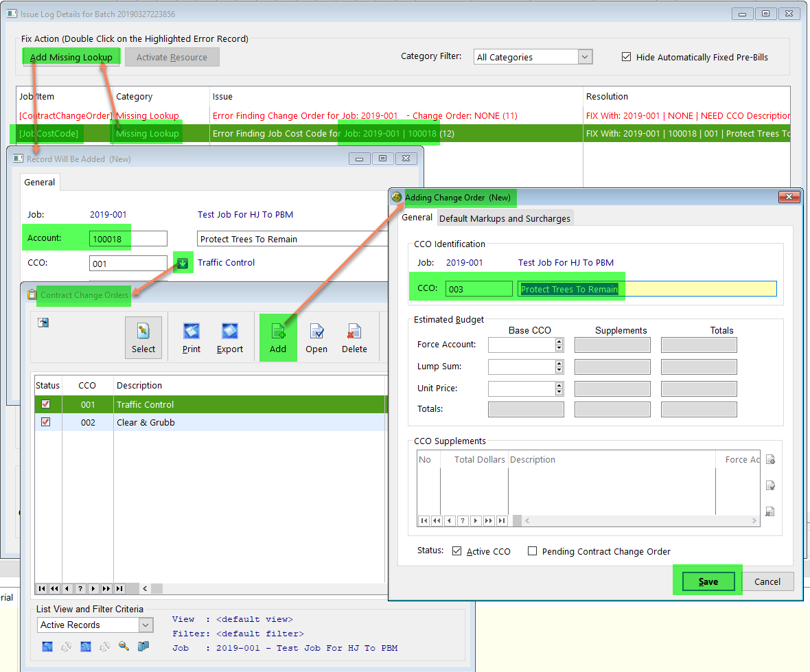Viewport: 810px width, 672px height.
Task: Open the Category Filter dropdown
Action: pos(585,57)
